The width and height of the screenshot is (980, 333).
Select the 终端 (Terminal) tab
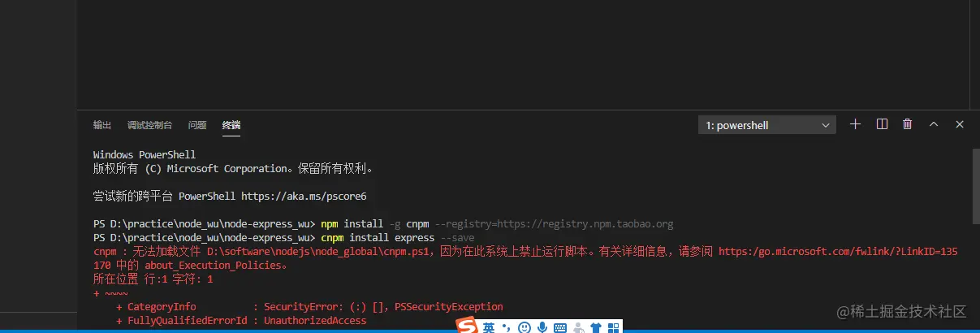(x=231, y=125)
